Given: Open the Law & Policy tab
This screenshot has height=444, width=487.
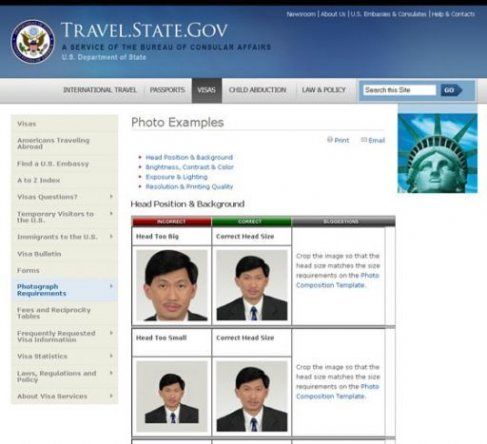Looking at the screenshot, I should (x=324, y=90).
